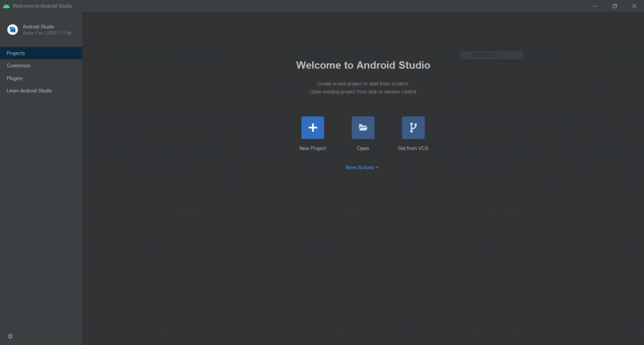Click the Get from VCS label
Image resolution: width=644 pixels, height=345 pixels.
(x=413, y=148)
